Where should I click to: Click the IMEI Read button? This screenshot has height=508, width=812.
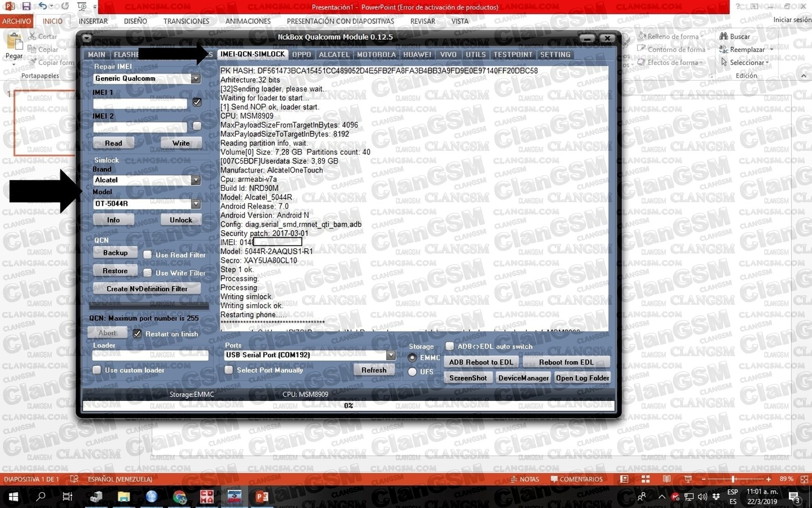tap(114, 143)
